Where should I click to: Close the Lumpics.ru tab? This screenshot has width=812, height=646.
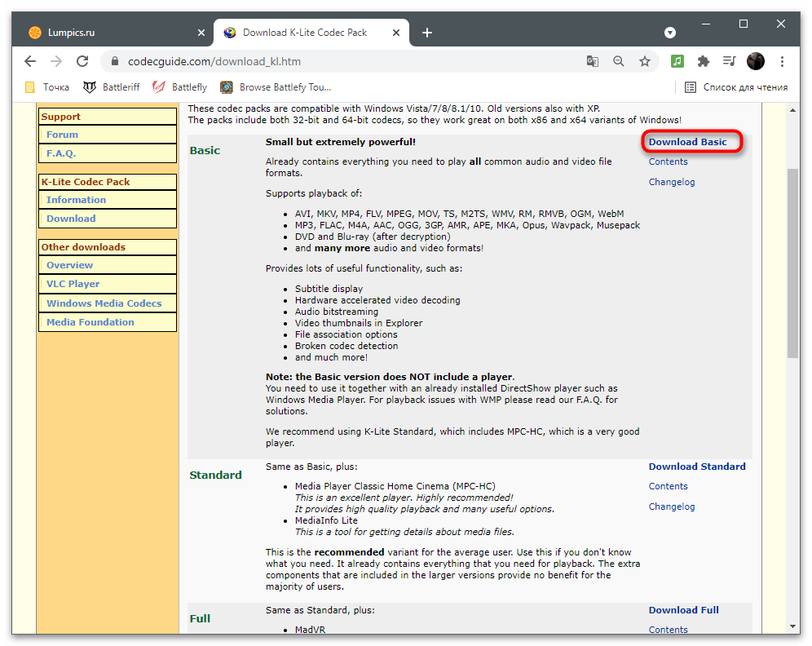(201, 33)
